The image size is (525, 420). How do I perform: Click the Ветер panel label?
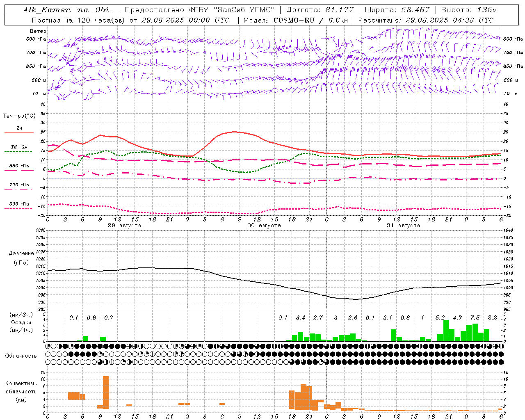coord(38,31)
